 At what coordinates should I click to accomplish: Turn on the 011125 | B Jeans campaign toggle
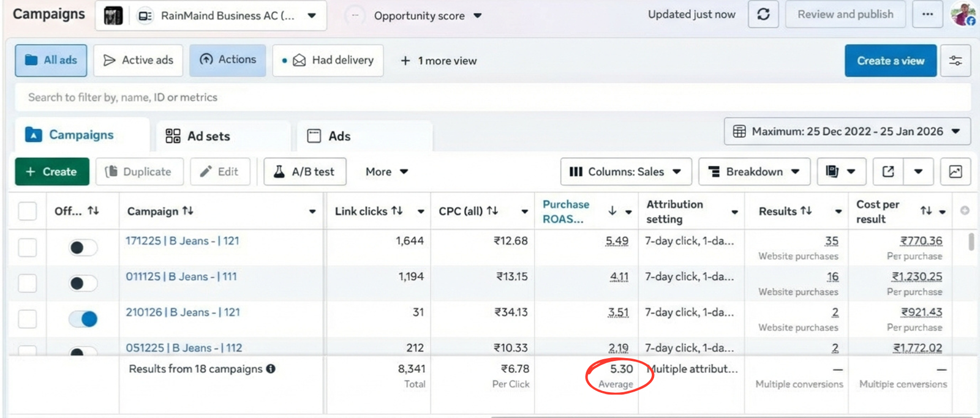click(83, 283)
